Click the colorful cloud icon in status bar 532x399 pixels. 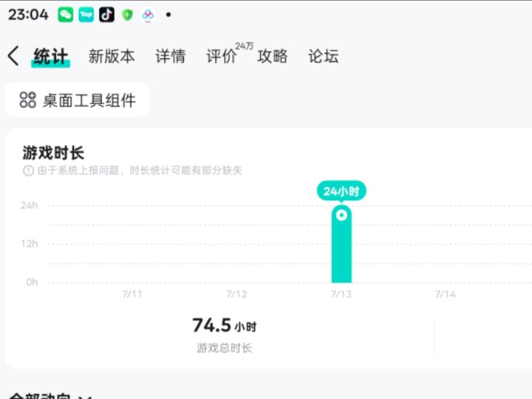[x=148, y=15]
